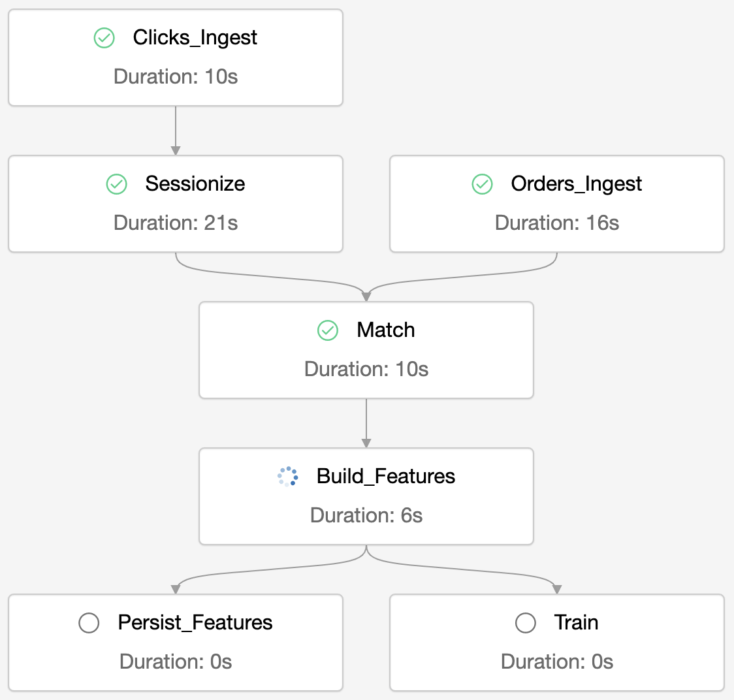
Task: Click the Build_Features 6s duration text
Action: [366, 516]
